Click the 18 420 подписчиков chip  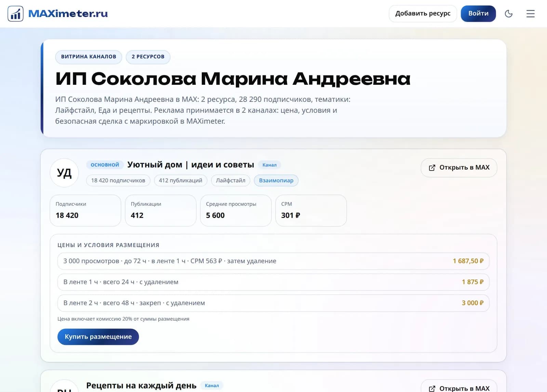click(118, 180)
